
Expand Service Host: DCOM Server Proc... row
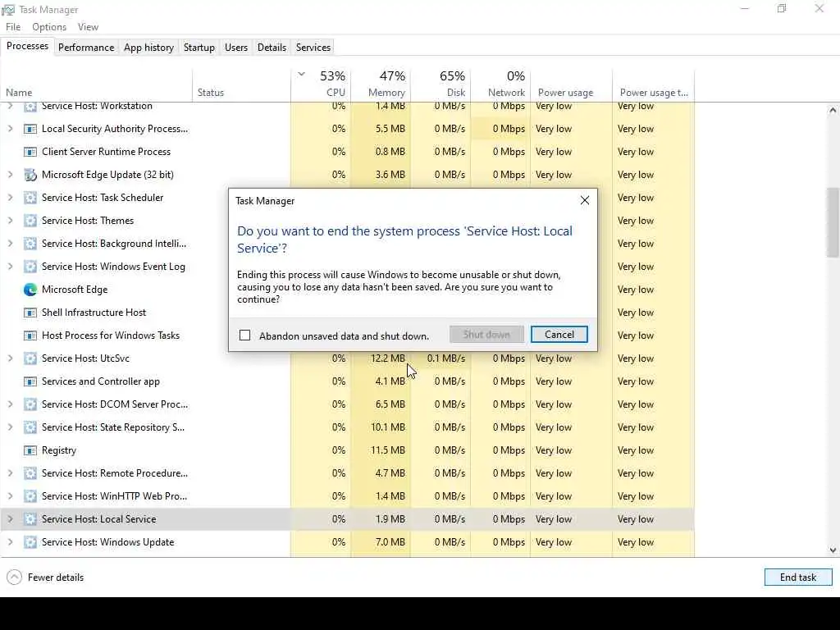pyautogui.click(x=10, y=404)
